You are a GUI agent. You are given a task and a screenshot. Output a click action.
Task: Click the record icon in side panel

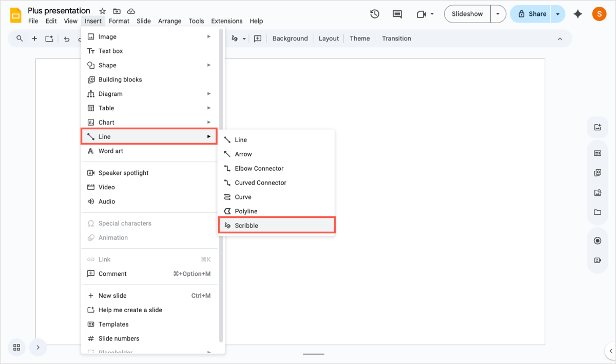(598, 241)
